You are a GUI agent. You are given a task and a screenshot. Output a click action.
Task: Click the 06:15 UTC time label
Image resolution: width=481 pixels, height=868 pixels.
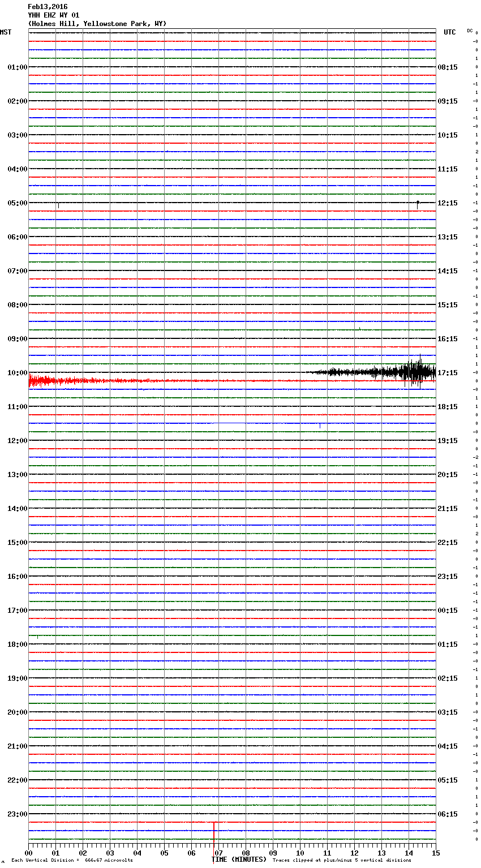(x=448, y=814)
